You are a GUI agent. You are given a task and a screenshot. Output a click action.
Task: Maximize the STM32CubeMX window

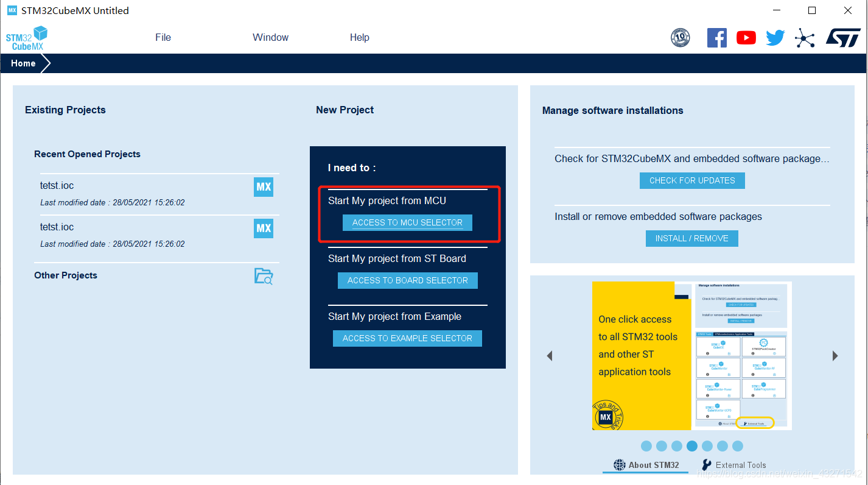point(812,10)
